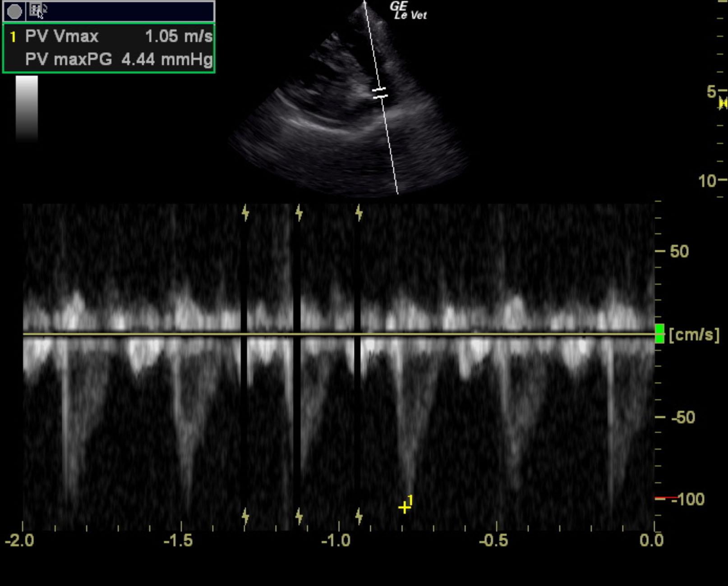Click the red marker at the -100 velocity tick
The image size is (728, 586).
pos(660,498)
